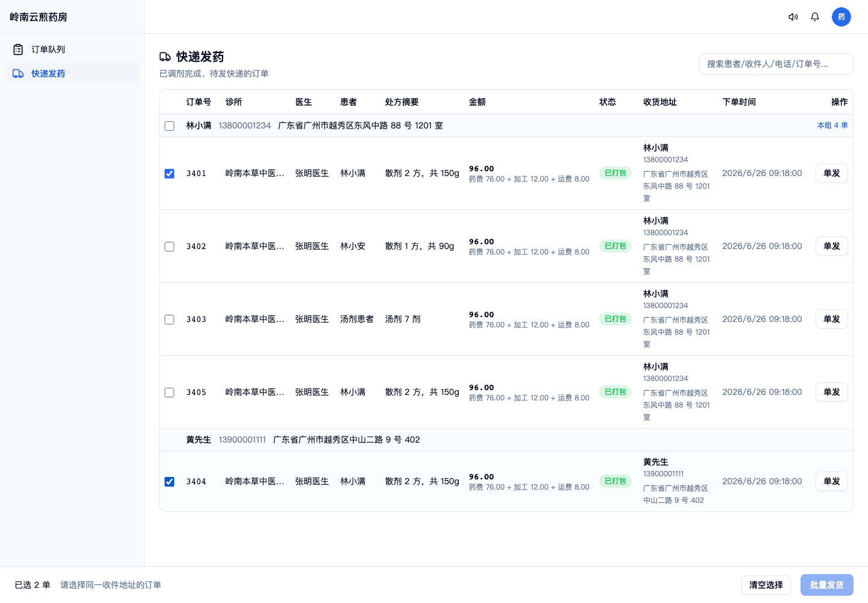Click 金额 column header

[477, 102]
